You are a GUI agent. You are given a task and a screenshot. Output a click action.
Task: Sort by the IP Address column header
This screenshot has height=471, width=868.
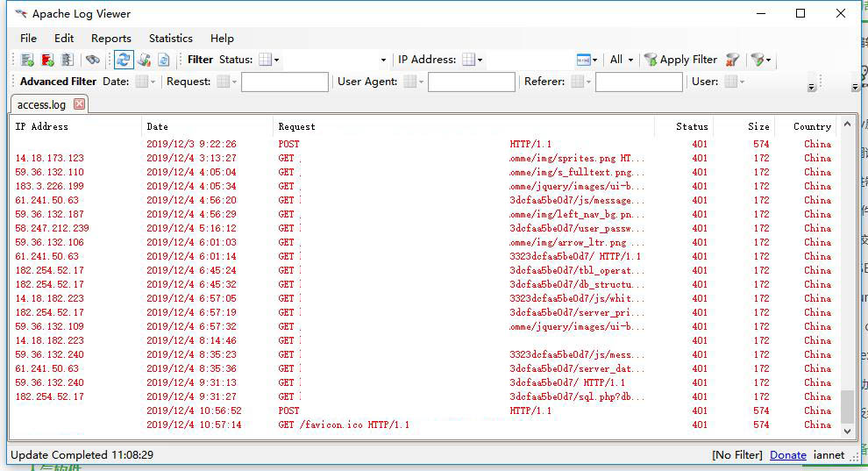(75, 127)
